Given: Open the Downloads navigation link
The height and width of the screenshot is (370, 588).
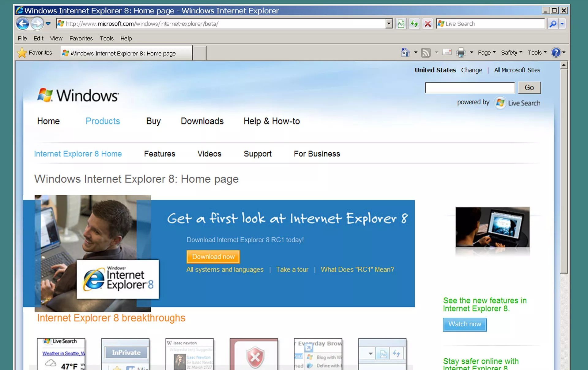Looking at the screenshot, I should 202,121.
